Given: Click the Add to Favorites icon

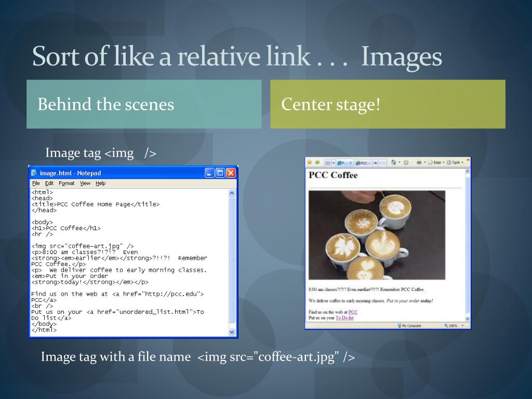Looking at the screenshot, I should point(317,162).
